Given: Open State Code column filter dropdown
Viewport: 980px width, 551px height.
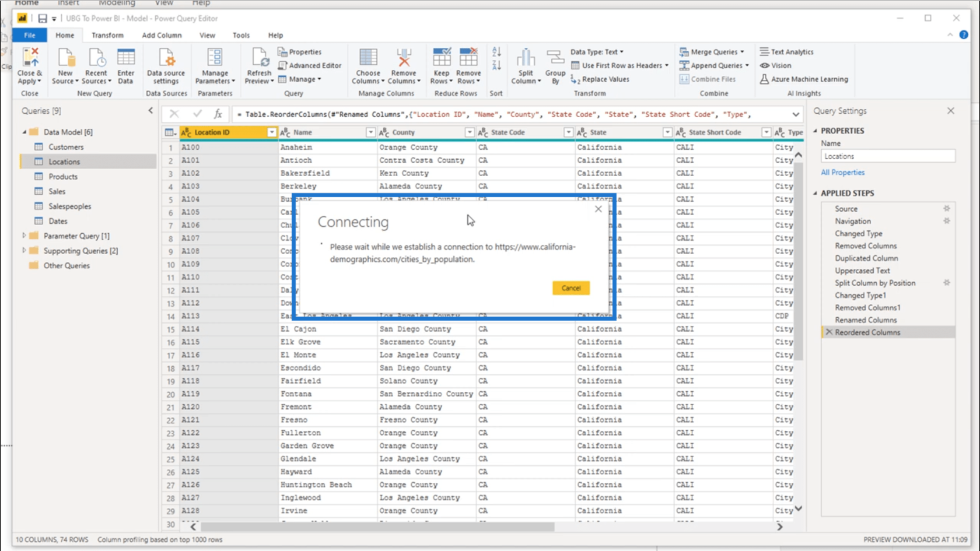Looking at the screenshot, I should tap(568, 132).
